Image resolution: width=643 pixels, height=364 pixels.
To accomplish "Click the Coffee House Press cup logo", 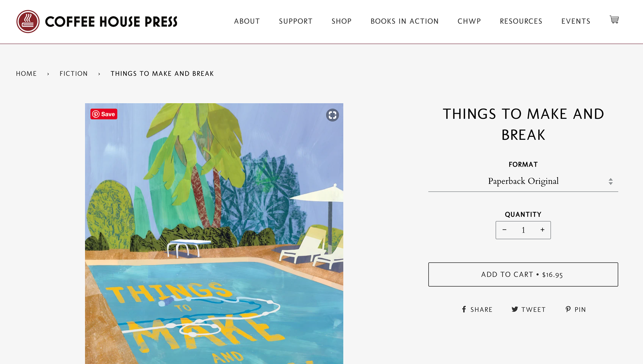I will (x=28, y=21).
